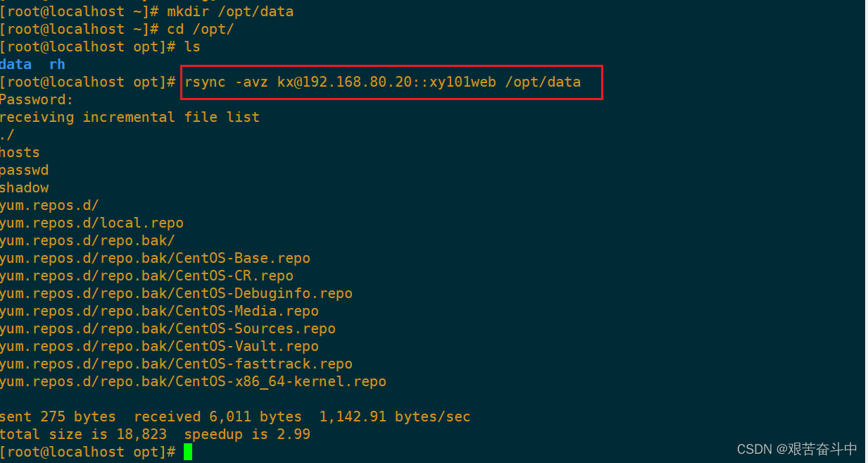The width and height of the screenshot is (868, 463).
Task: Click the CentOS-Media.repo line
Action: [x=159, y=311]
